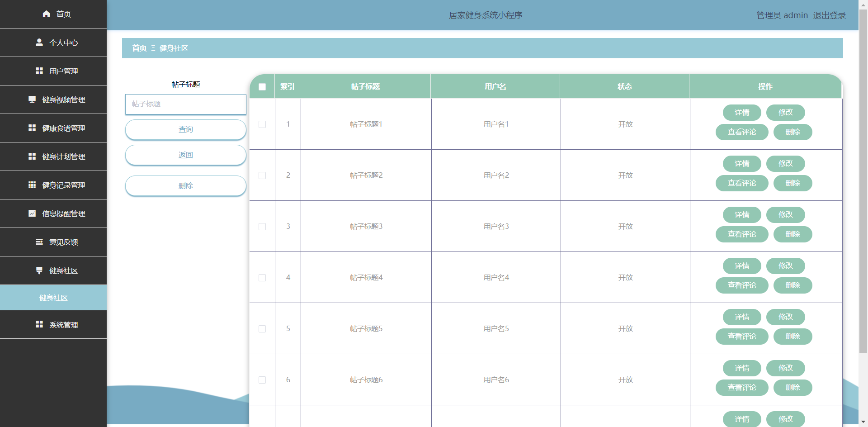Click the scrollbar down arrow
Screen dimensions: 868x427
pyautogui.click(x=863, y=422)
